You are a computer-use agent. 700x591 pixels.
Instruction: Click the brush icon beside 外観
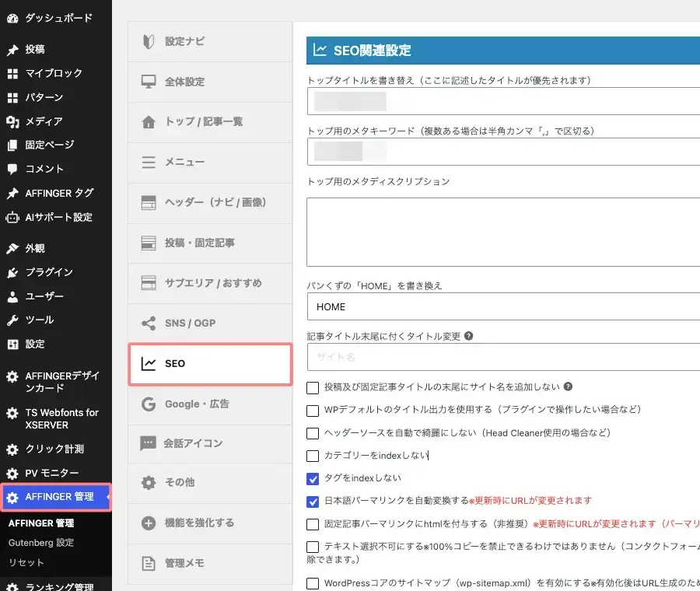[x=12, y=249]
